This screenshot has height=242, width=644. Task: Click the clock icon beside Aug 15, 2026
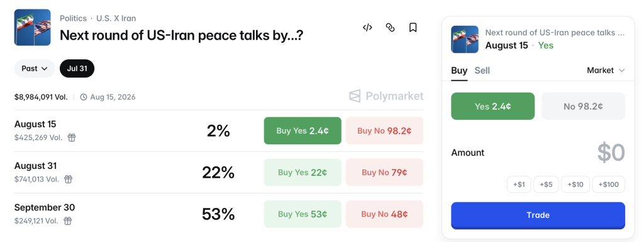[84, 97]
